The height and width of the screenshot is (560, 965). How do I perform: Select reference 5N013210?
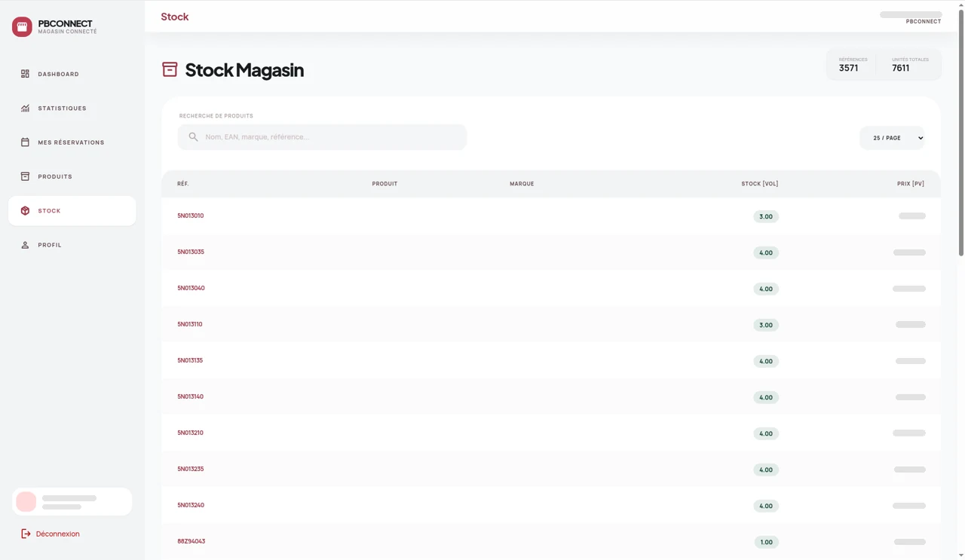[191, 433]
